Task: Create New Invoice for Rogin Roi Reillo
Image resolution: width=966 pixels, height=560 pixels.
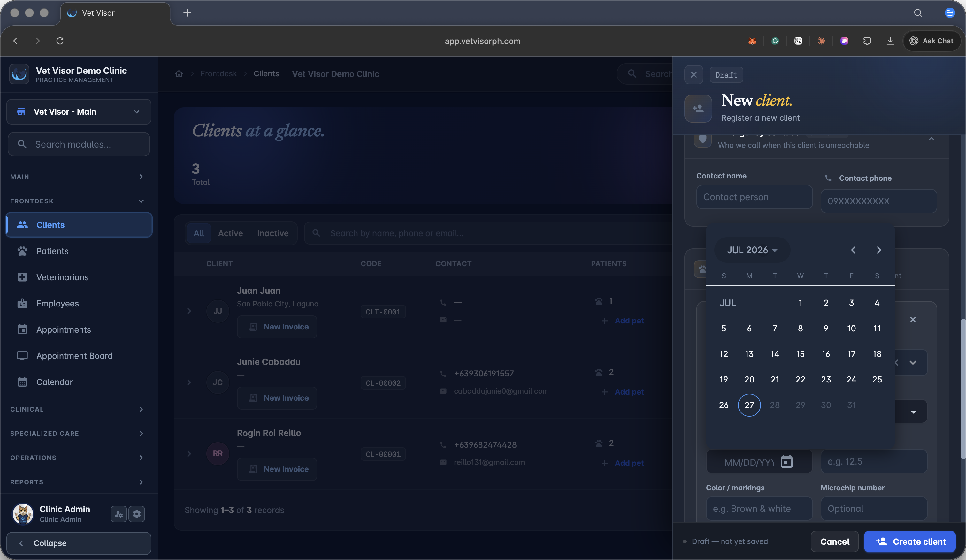Action: click(x=277, y=469)
